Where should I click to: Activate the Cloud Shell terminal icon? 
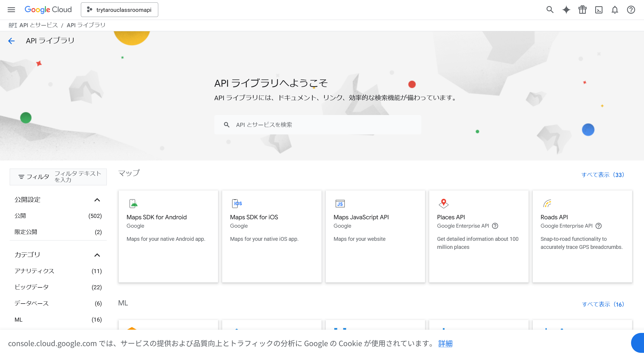click(x=599, y=10)
